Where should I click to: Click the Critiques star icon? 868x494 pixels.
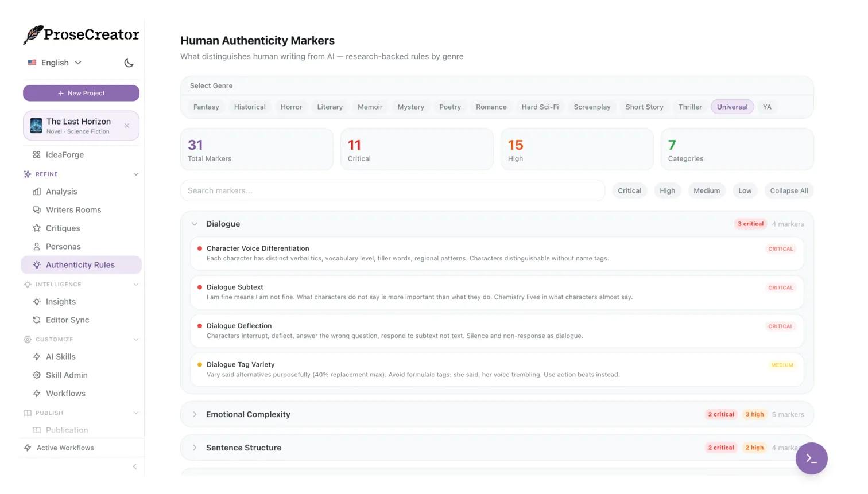click(37, 228)
